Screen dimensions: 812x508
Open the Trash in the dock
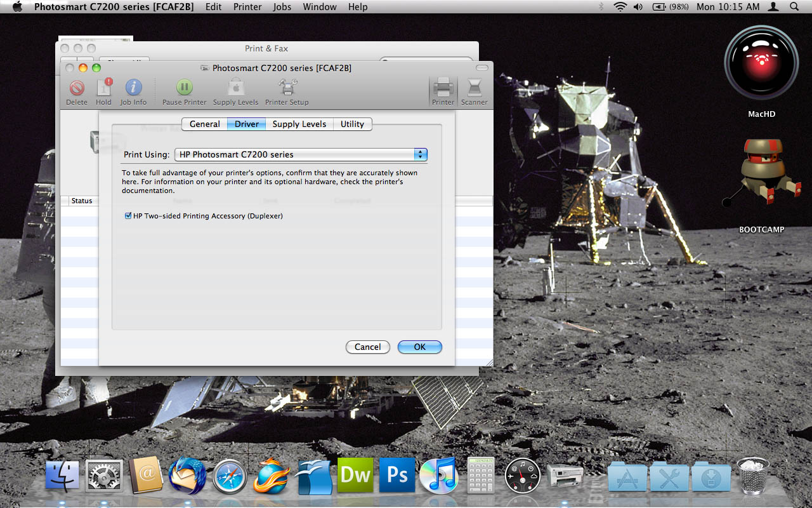pos(753,476)
